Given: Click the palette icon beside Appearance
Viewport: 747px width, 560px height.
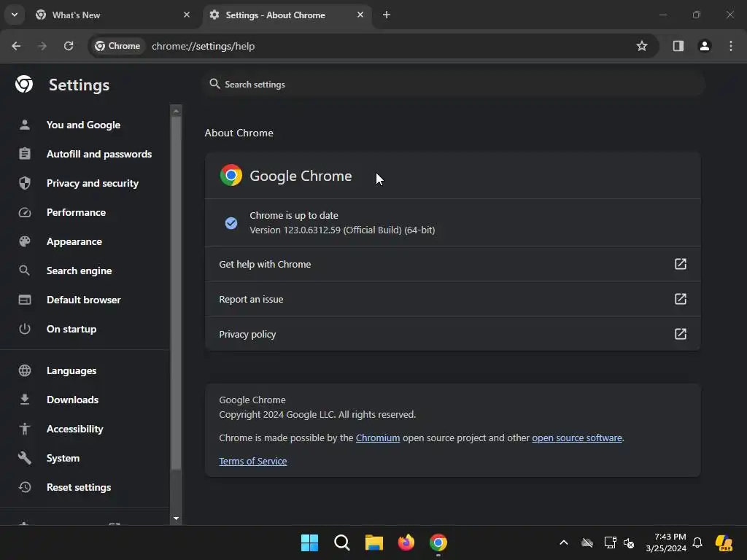Looking at the screenshot, I should click(x=25, y=241).
